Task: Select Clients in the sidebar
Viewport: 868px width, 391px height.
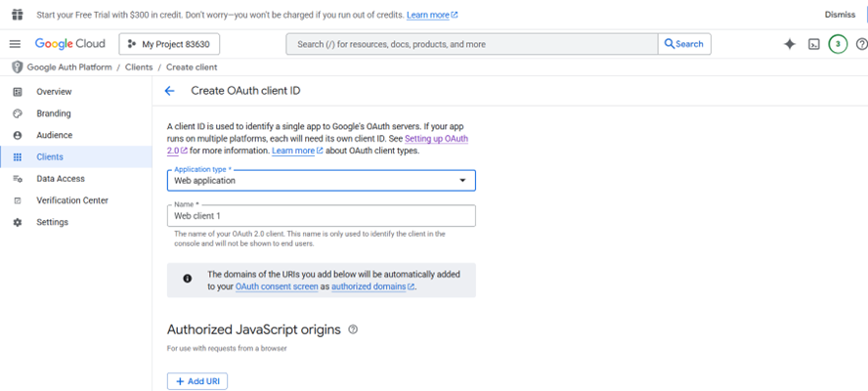Action: [76, 157]
